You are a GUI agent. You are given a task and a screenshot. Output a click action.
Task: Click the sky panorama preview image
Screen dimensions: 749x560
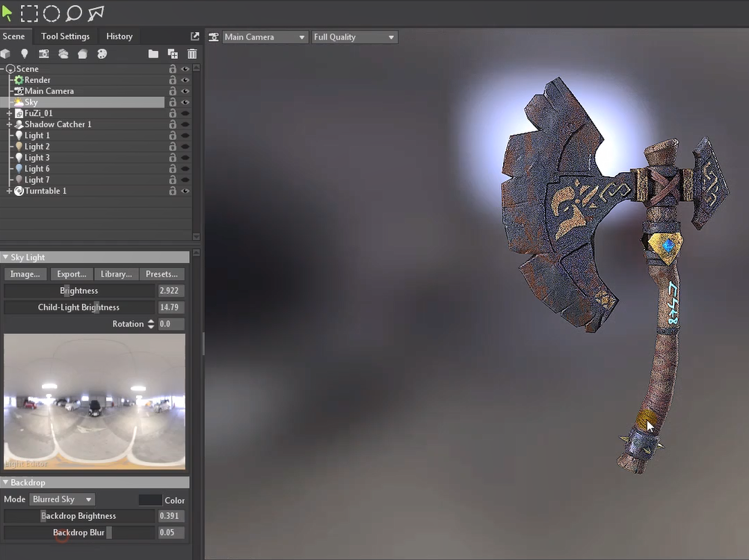tap(94, 401)
